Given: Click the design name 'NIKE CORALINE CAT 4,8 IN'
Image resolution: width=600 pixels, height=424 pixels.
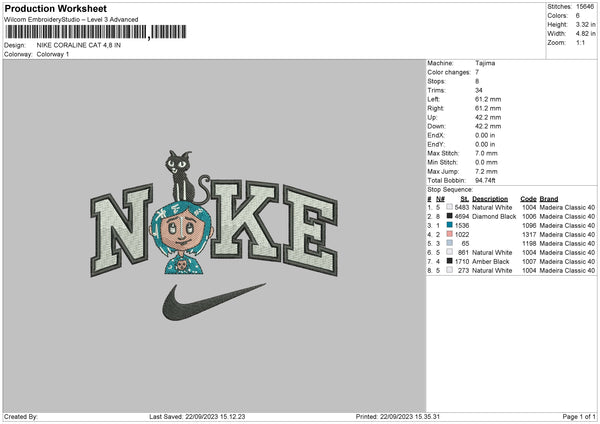Looking at the screenshot, I should [x=78, y=45].
